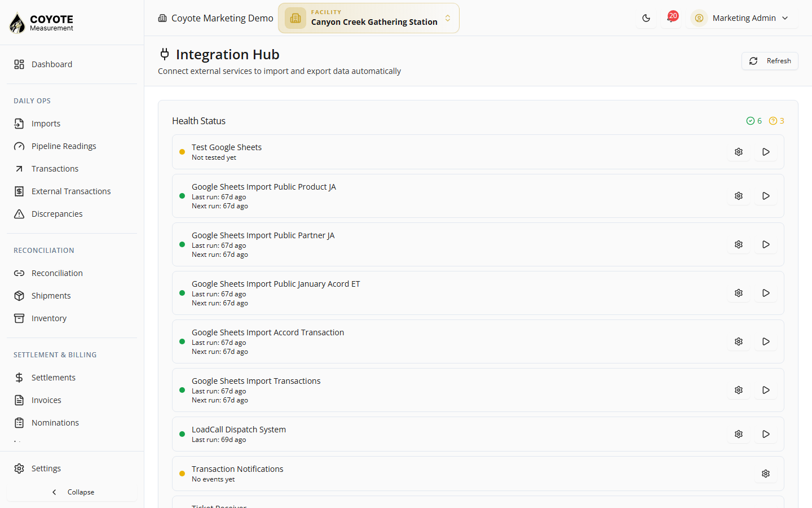The height and width of the screenshot is (508, 812).
Task: Click the Refresh button
Action: (770, 61)
